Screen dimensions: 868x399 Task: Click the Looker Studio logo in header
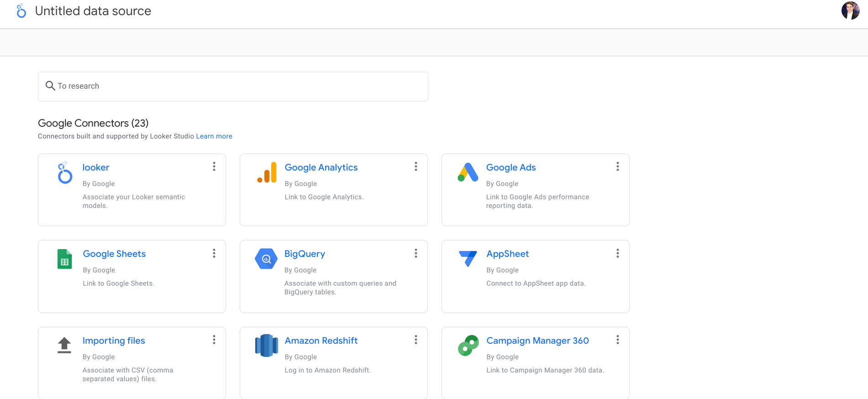[x=21, y=11]
